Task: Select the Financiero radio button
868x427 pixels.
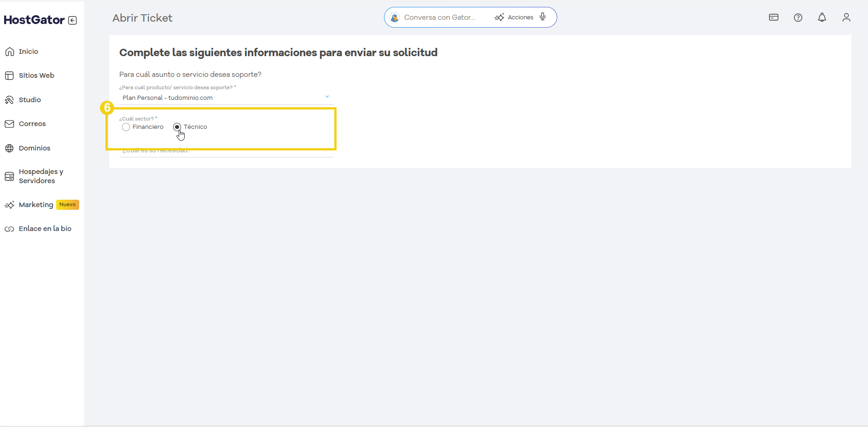Action: point(126,127)
